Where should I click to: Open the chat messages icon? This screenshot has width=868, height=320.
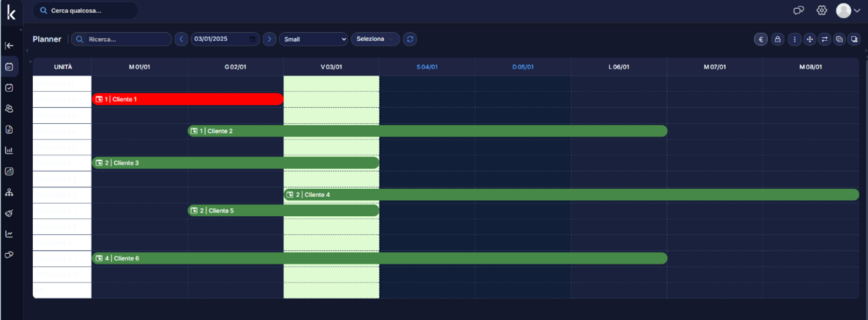tap(798, 10)
